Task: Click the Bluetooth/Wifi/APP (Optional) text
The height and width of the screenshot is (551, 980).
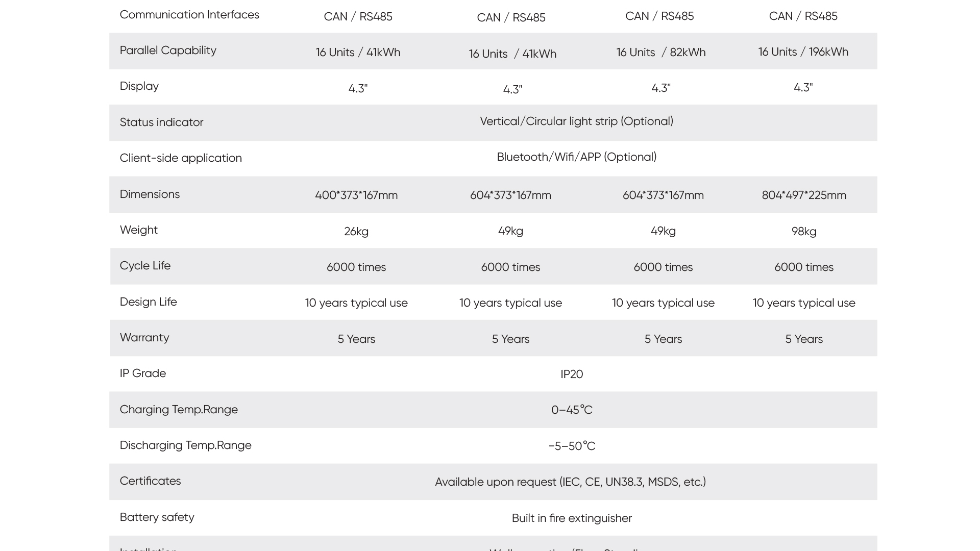Action: tap(576, 157)
